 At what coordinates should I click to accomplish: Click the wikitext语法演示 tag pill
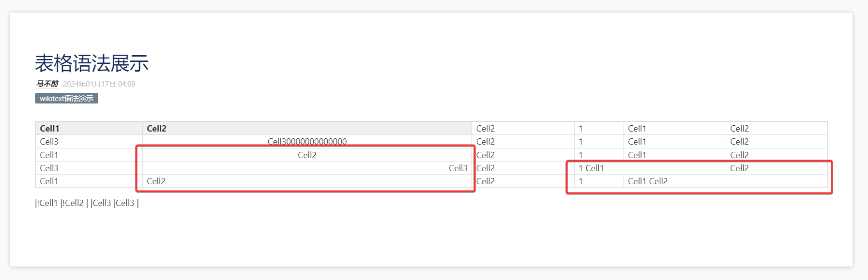66,98
